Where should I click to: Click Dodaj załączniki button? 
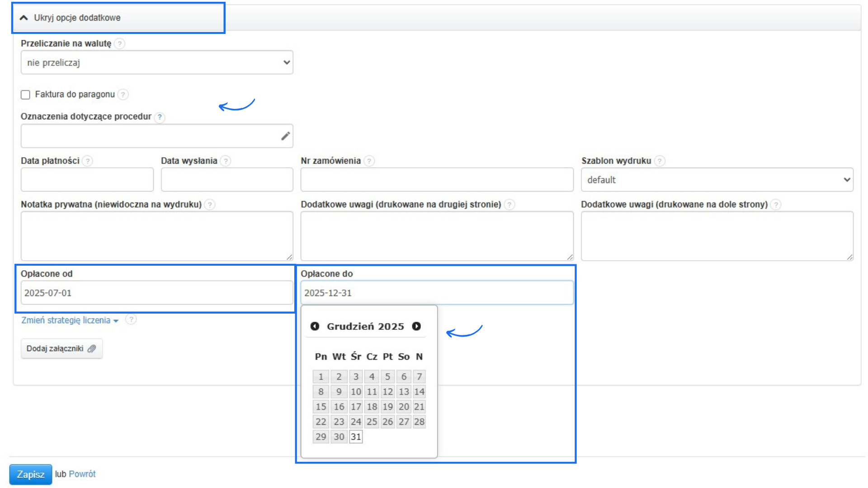click(61, 349)
